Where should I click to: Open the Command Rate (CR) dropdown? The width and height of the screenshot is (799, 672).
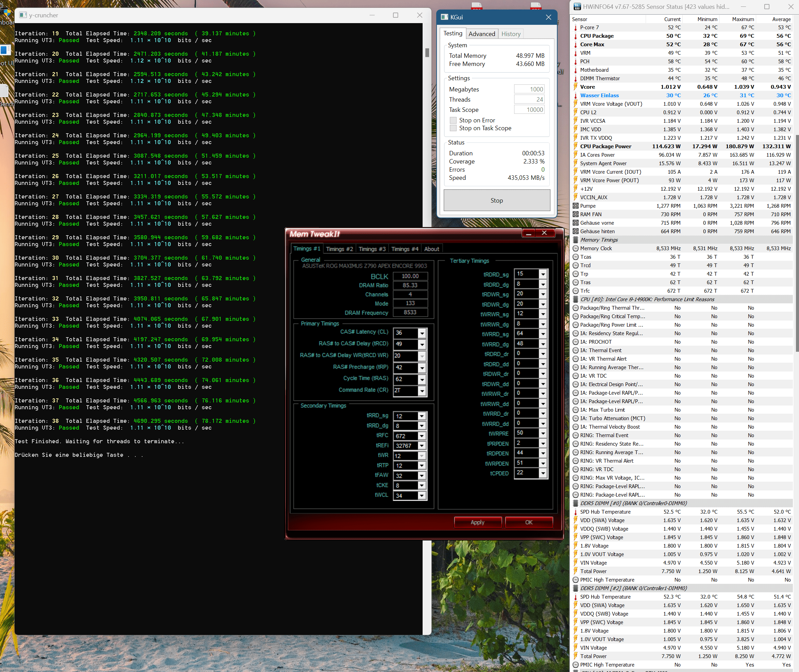point(422,391)
